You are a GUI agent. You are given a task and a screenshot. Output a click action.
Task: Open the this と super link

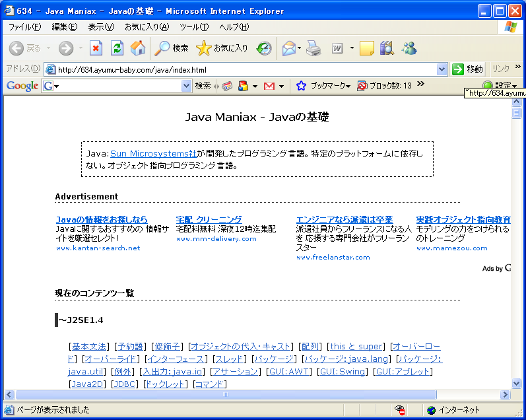(356, 347)
